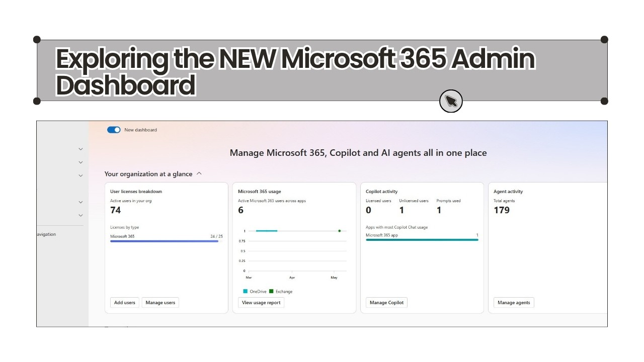Image resolution: width=644 pixels, height=362 pixels.
Task: Click the active users count 74
Action: (116, 210)
